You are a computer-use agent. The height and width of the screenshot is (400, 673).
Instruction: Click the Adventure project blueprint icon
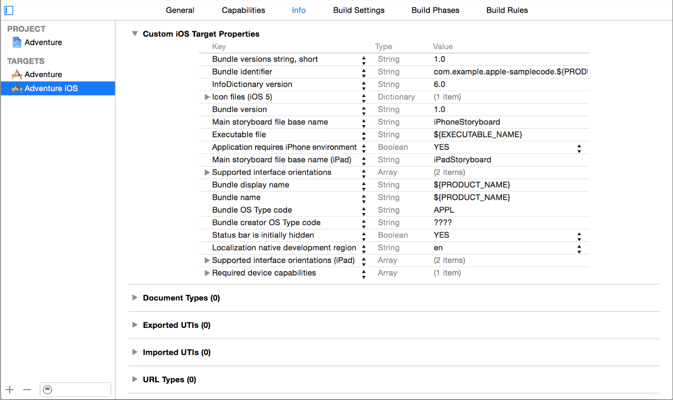coord(17,42)
